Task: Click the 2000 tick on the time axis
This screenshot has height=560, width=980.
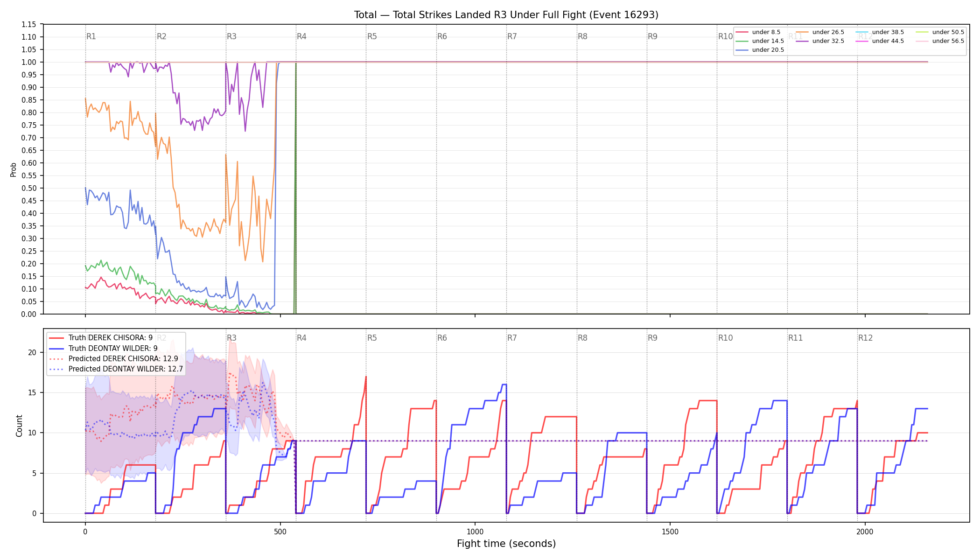Action: [x=865, y=532]
